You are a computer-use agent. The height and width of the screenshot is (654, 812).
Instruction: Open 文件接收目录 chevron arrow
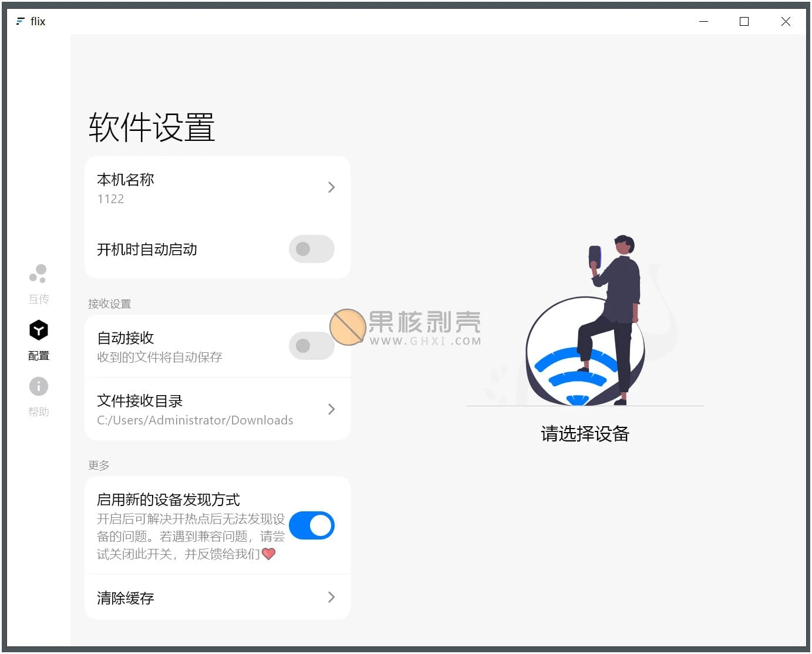(331, 409)
